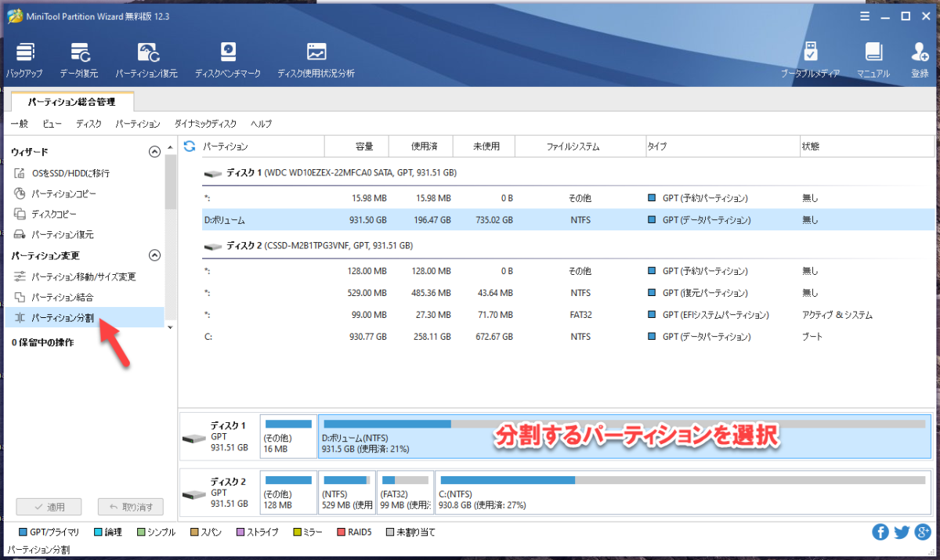Screen dimensions: 940x560
Task: Collapse the ウィザード section
Action: (x=154, y=152)
